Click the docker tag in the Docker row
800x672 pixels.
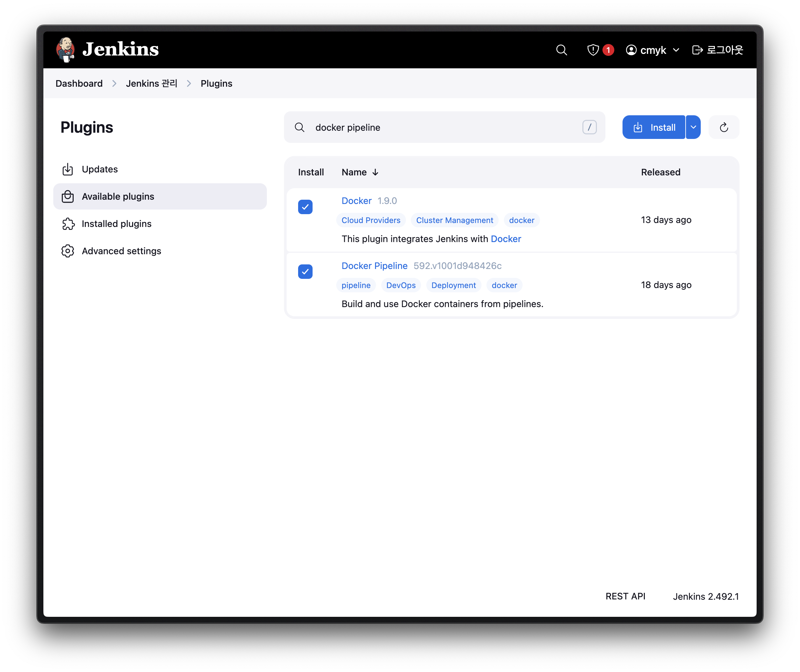[521, 220]
